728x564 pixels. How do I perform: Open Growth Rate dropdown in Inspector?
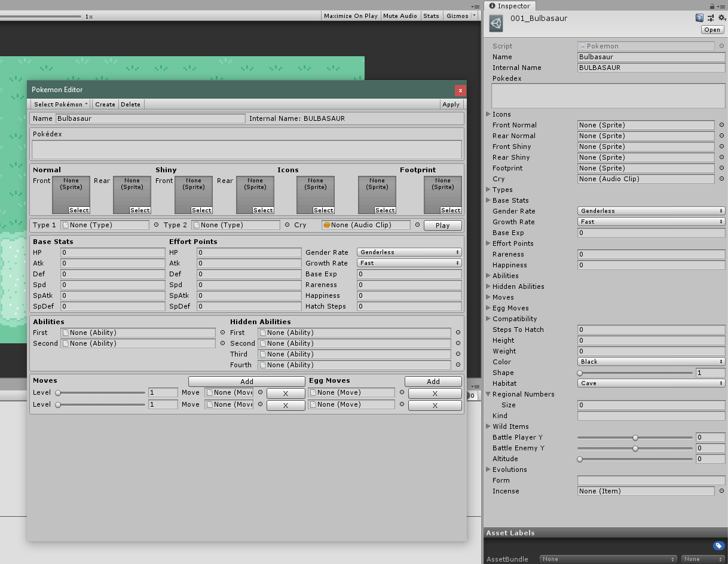tap(651, 222)
